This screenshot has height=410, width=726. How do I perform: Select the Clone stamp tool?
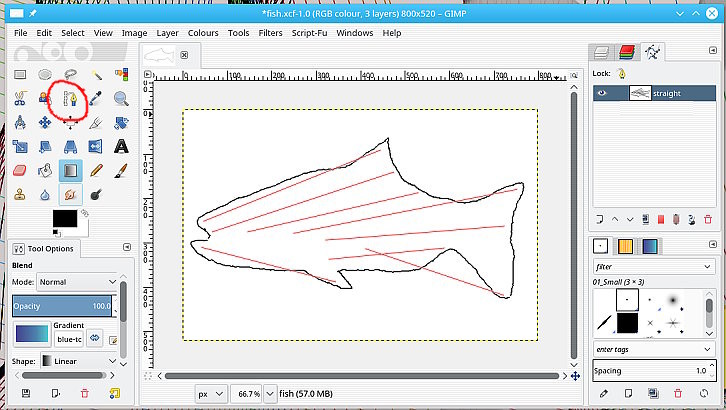(x=20, y=194)
